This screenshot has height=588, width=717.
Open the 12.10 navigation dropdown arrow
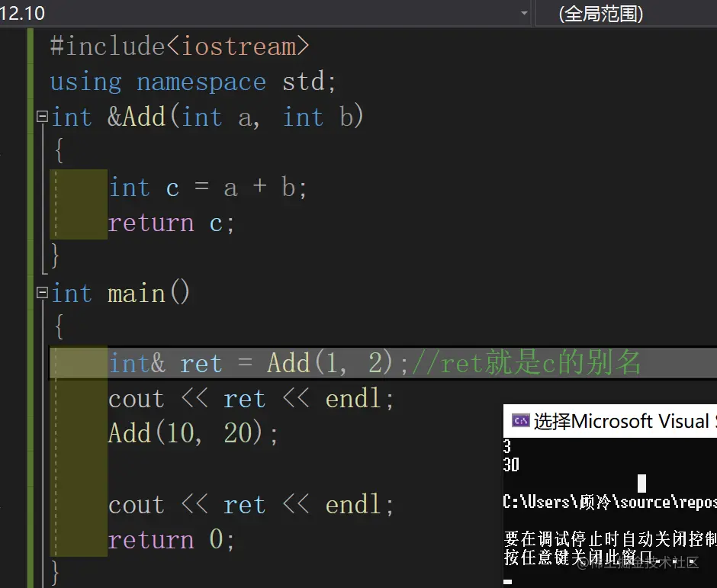click(x=523, y=13)
